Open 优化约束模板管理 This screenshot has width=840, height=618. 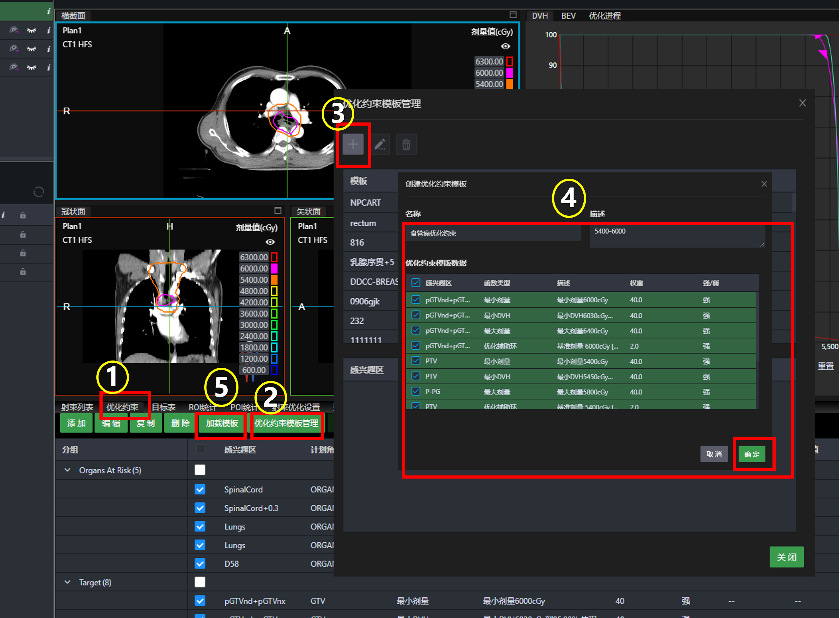286,423
